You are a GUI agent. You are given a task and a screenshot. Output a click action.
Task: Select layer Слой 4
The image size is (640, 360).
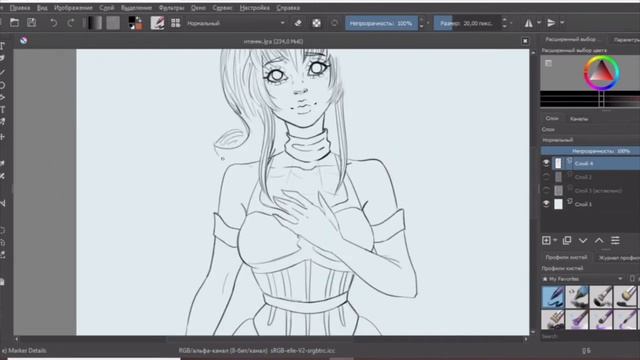pos(596,163)
